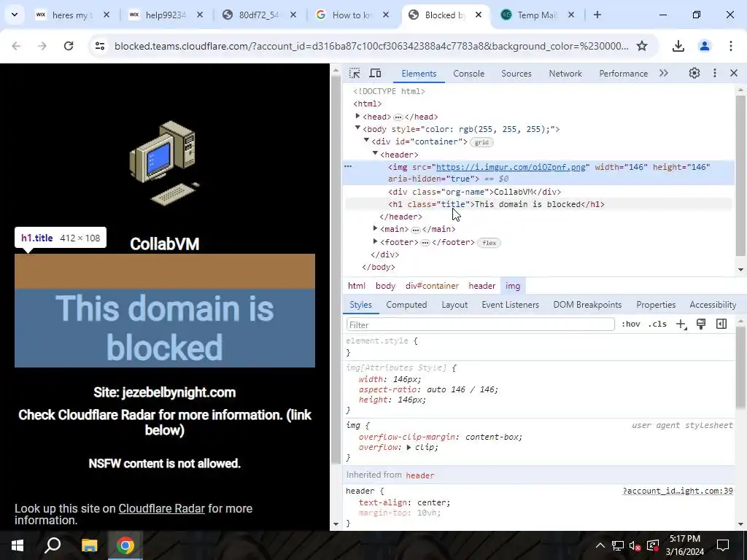Collapse the div#container node

pos(366,141)
